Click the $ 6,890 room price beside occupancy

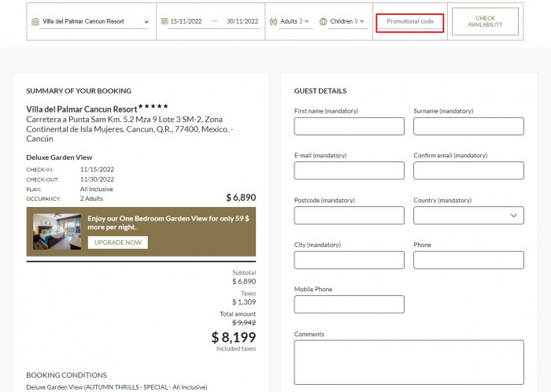(241, 198)
